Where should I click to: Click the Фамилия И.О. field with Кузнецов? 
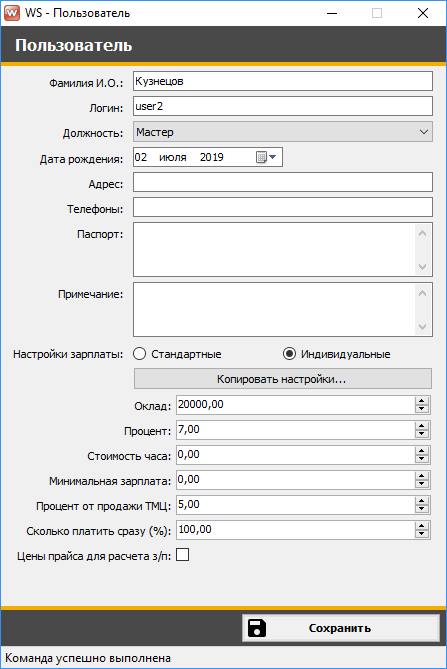coord(283,81)
